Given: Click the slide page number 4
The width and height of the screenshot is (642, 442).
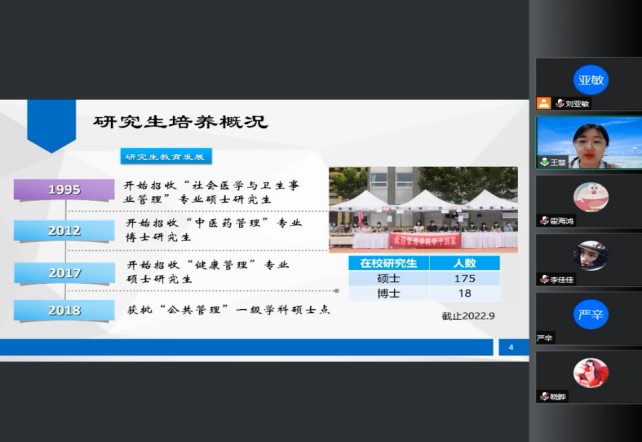Looking at the screenshot, I should click(510, 347).
